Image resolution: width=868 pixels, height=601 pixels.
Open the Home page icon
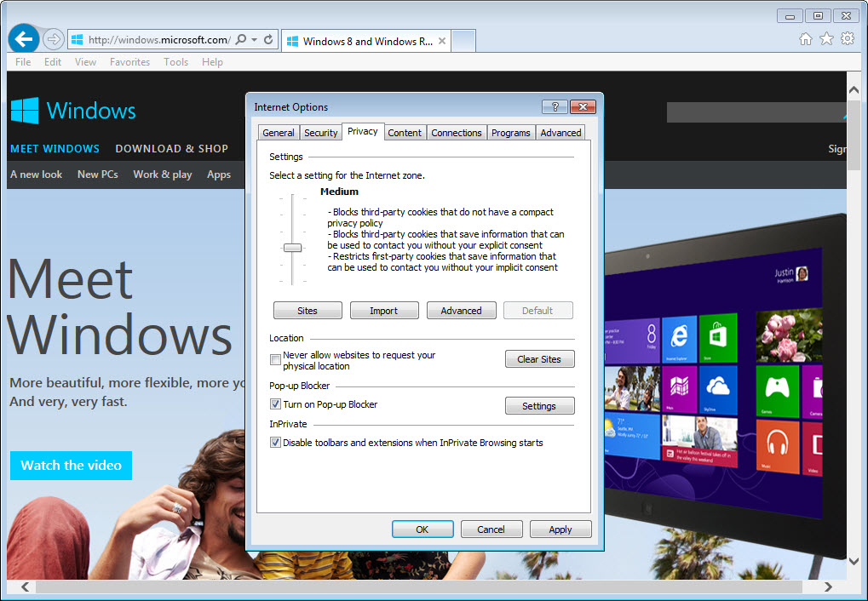point(806,39)
